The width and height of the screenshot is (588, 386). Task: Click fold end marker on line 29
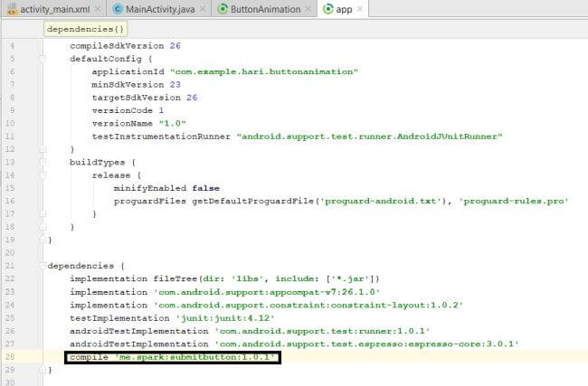point(43,370)
